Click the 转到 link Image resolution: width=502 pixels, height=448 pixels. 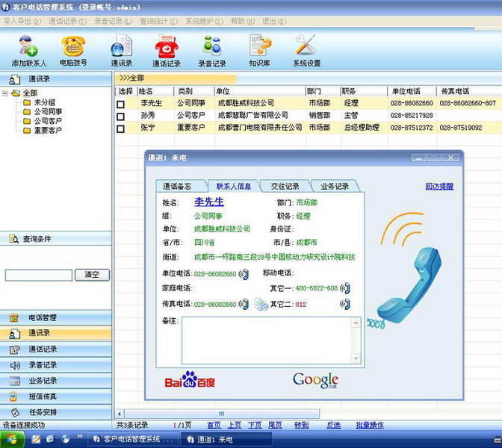pyautogui.click(x=301, y=426)
